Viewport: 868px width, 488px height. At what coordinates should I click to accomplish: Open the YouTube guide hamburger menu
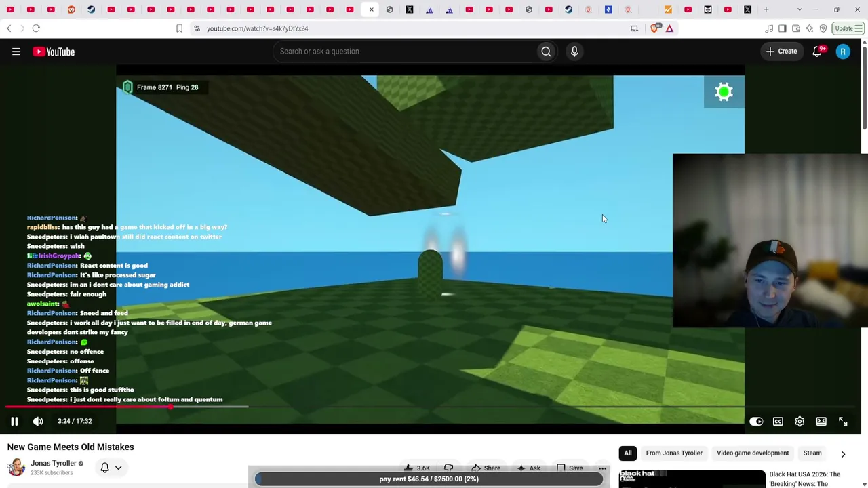pos(16,52)
